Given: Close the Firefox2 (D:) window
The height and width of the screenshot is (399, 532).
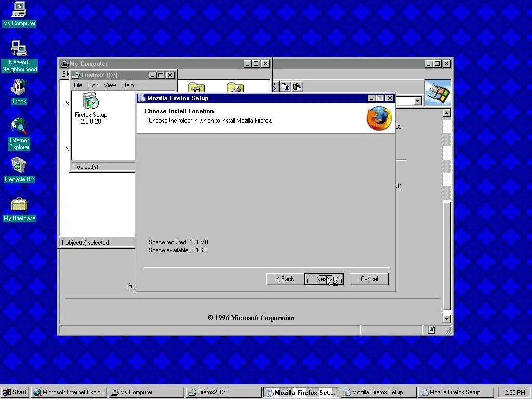Looking at the screenshot, I should tap(170, 75).
